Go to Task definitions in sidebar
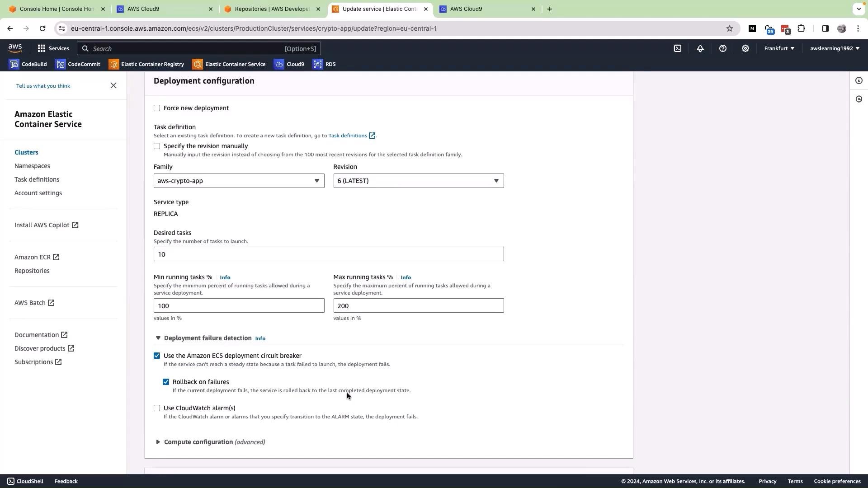 (37, 179)
